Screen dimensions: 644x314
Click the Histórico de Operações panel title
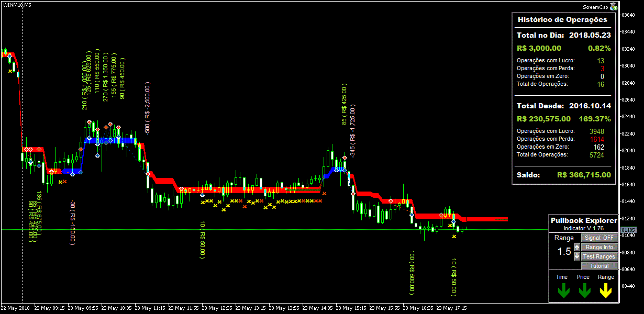pos(562,19)
